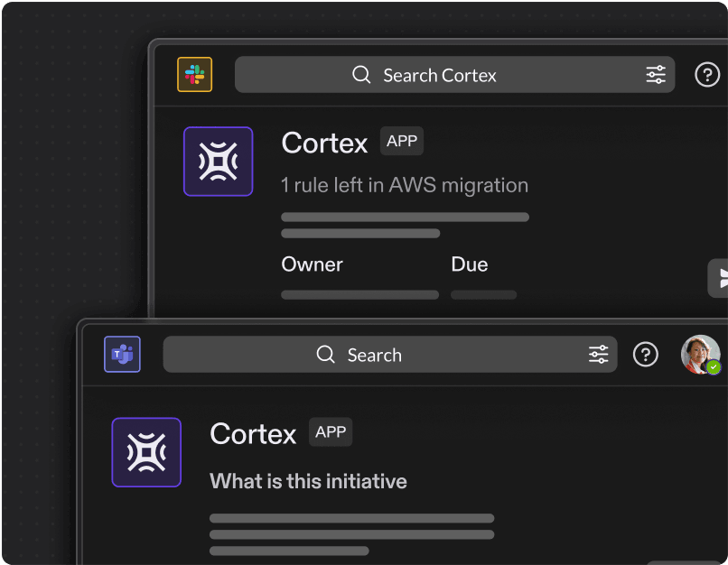728x565 pixels.
Task: Click the APP badge in Slack message
Action: pyautogui.click(x=401, y=142)
